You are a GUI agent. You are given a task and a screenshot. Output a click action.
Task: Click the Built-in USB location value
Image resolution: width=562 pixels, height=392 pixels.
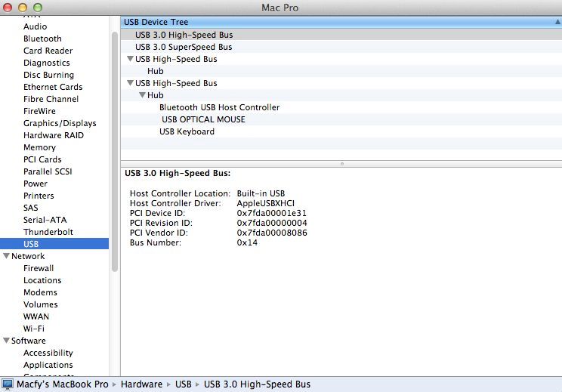(x=261, y=193)
